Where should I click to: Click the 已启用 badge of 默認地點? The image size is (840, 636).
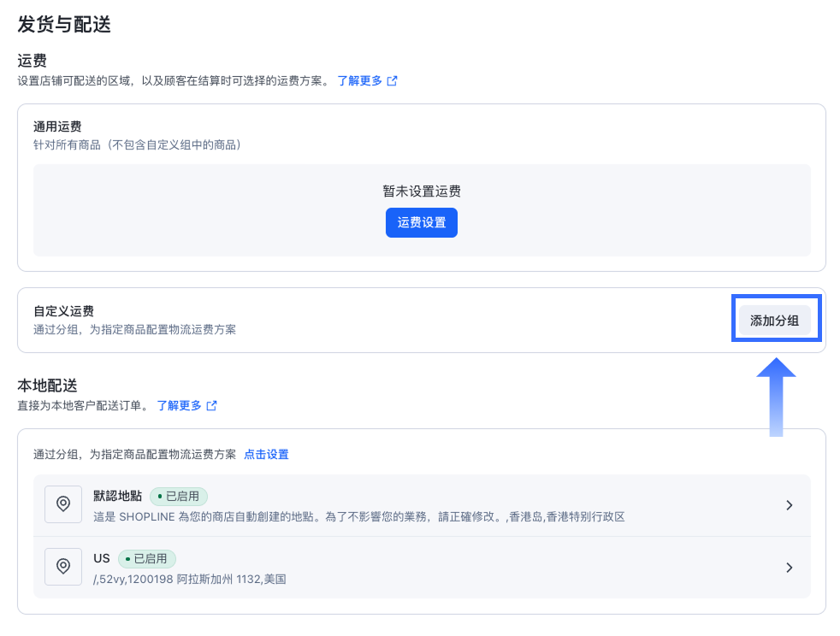click(x=179, y=497)
